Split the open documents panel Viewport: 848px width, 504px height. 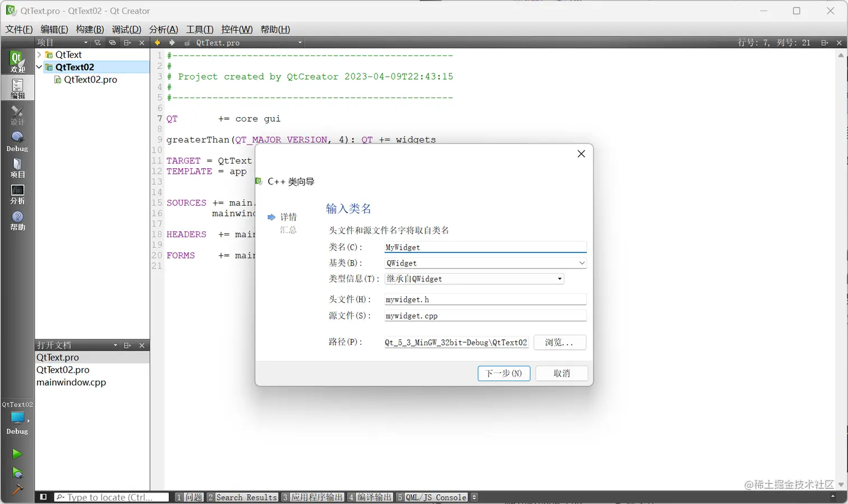[x=127, y=345]
